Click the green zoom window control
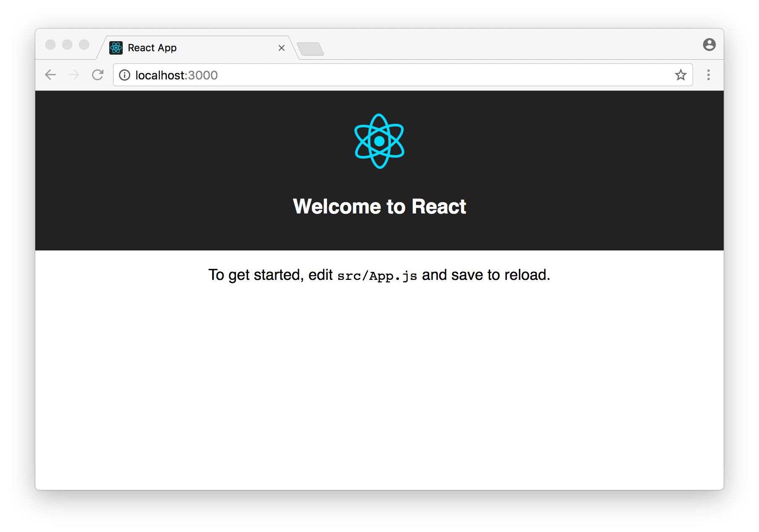Image resolution: width=759 pixels, height=532 pixels. (x=84, y=45)
